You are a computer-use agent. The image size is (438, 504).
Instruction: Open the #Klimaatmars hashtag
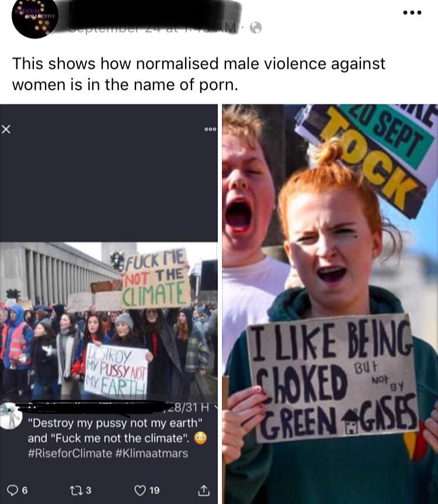coord(151,453)
